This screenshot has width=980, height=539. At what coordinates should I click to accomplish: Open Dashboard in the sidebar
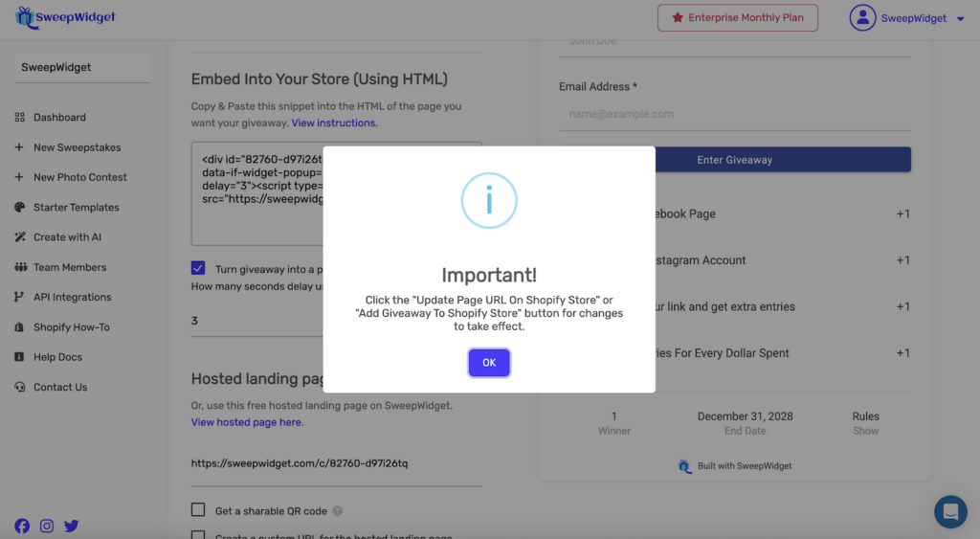59,117
